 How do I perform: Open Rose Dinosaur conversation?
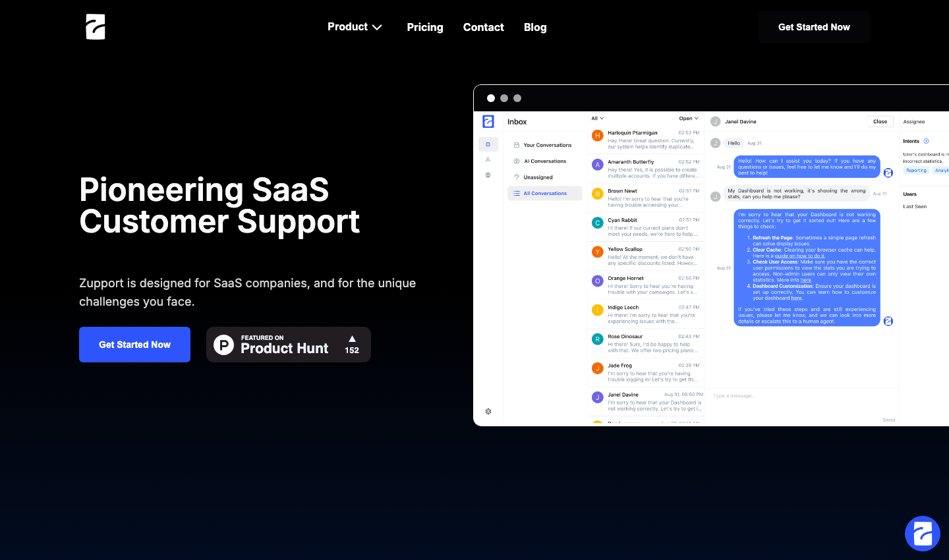point(645,343)
